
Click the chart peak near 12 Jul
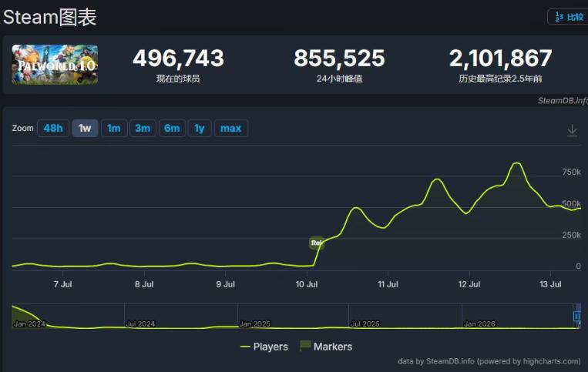click(517, 163)
